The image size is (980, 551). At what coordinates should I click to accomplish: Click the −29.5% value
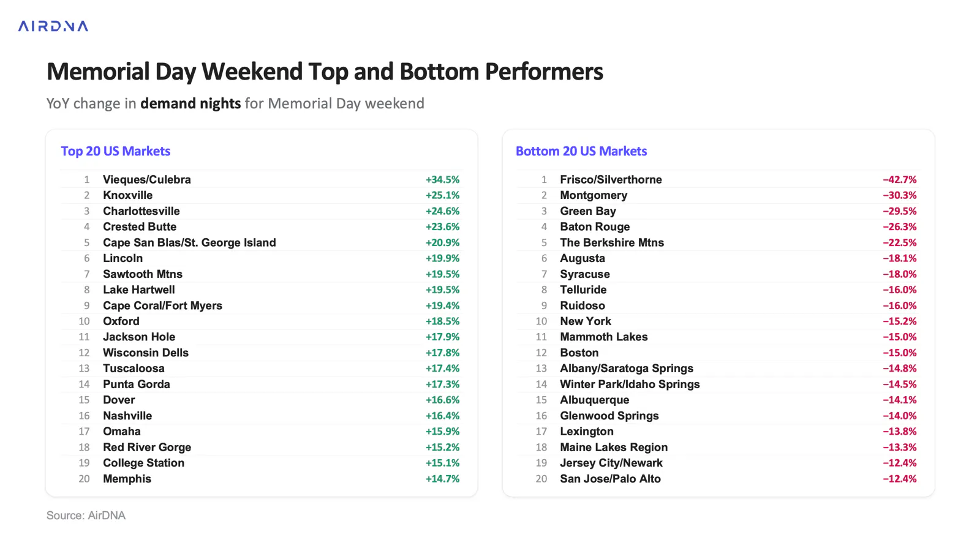(x=900, y=211)
